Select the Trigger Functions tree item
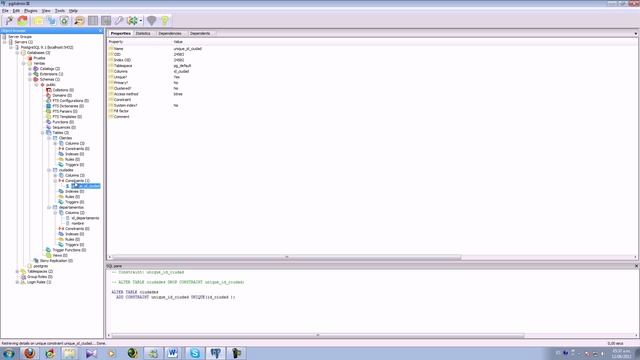The height and width of the screenshot is (360, 640). (x=69, y=250)
